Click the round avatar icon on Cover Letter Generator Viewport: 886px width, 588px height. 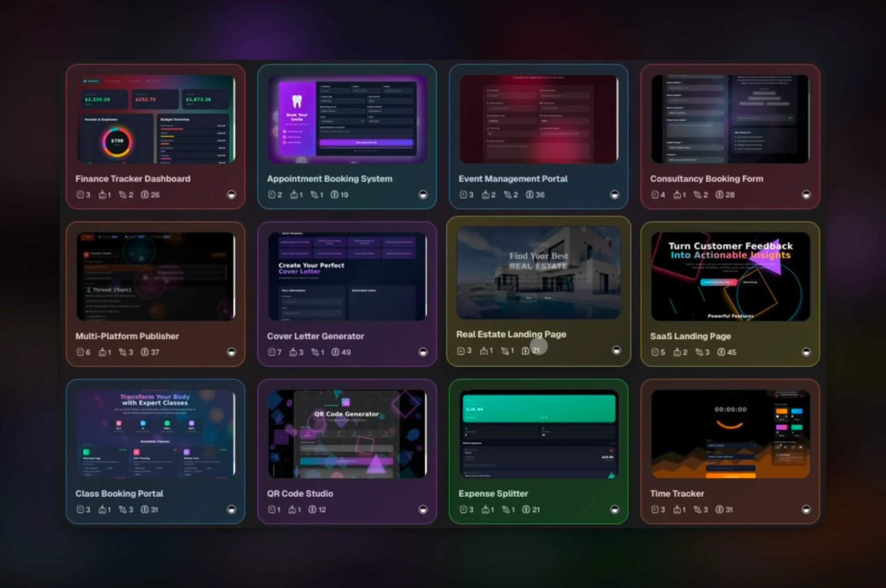coord(423,352)
